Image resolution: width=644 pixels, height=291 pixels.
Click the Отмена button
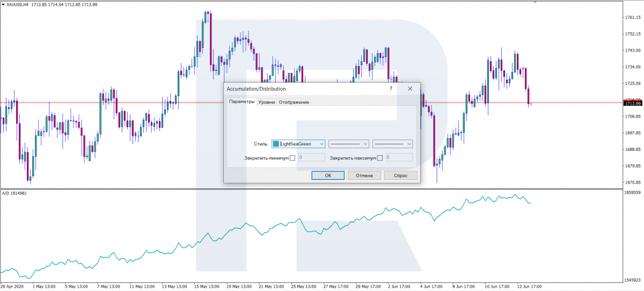(x=364, y=176)
